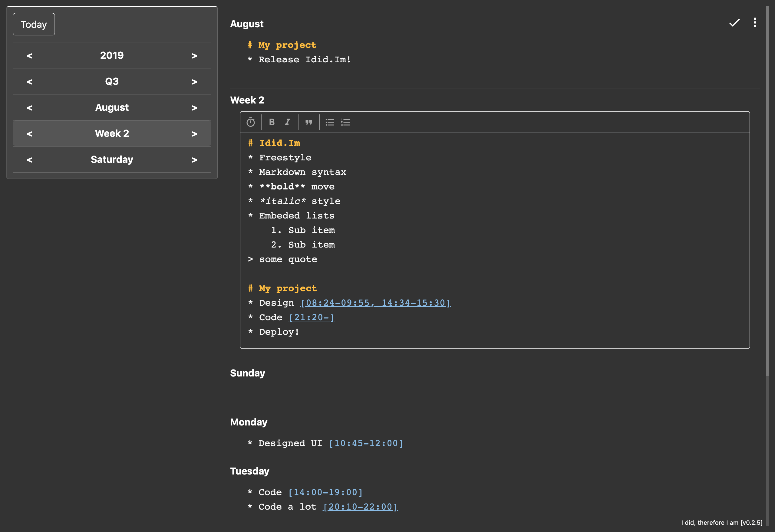
Task: Click the Code timer link 21:20-
Action: pos(312,317)
